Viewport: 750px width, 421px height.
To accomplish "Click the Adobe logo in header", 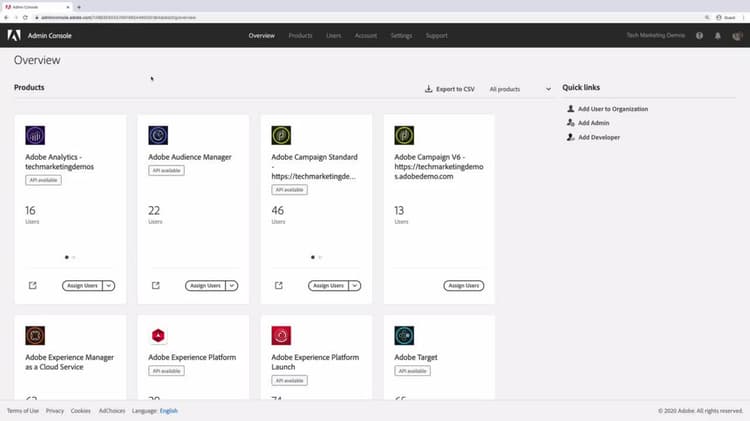I will pos(14,35).
